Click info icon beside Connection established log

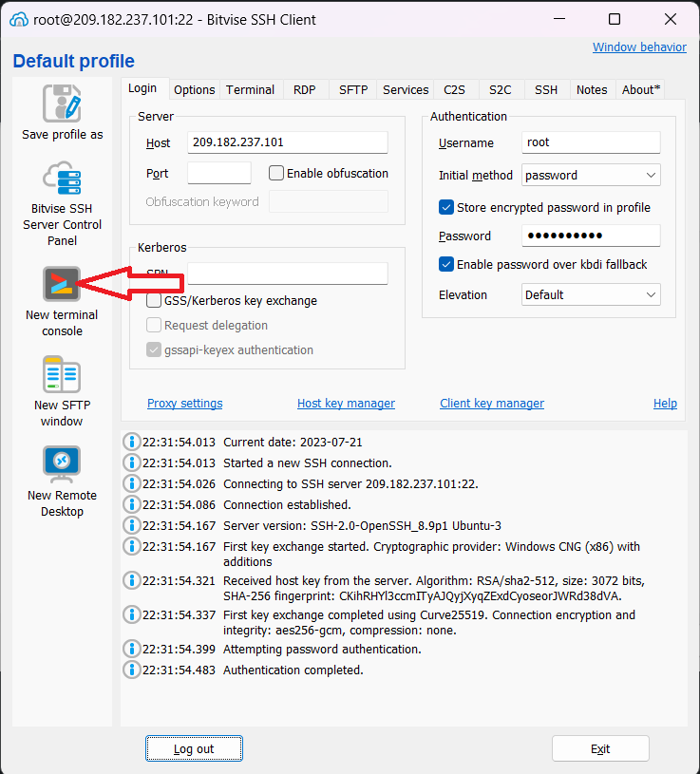click(x=132, y=505)
